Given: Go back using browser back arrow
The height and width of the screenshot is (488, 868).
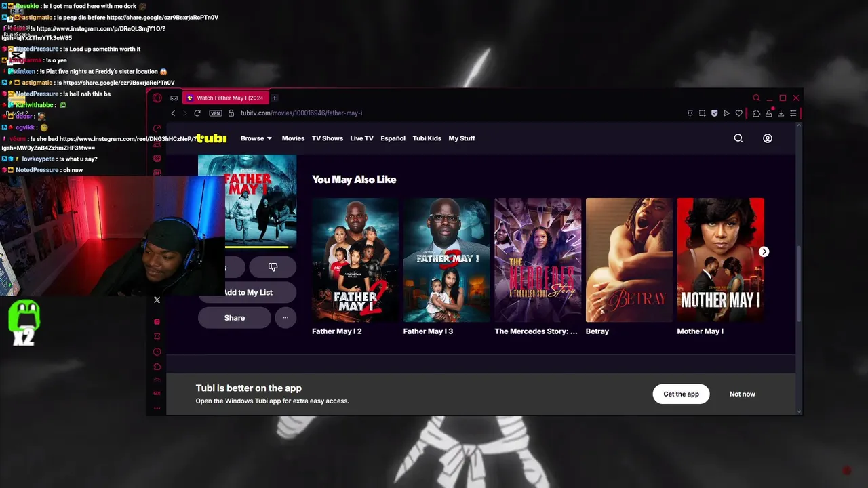Looking at the screenshot, I should click(173, 113).
